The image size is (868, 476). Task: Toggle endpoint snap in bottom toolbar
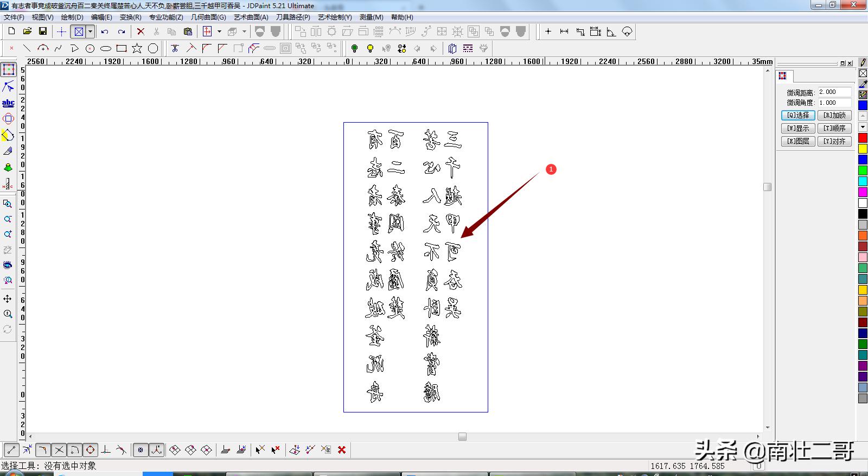click(11, 449)
